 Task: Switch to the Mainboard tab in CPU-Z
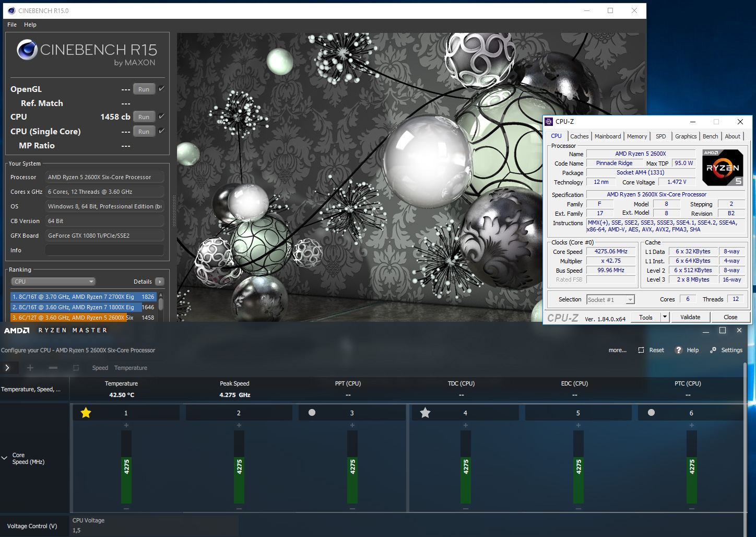(x=608, y=136)
